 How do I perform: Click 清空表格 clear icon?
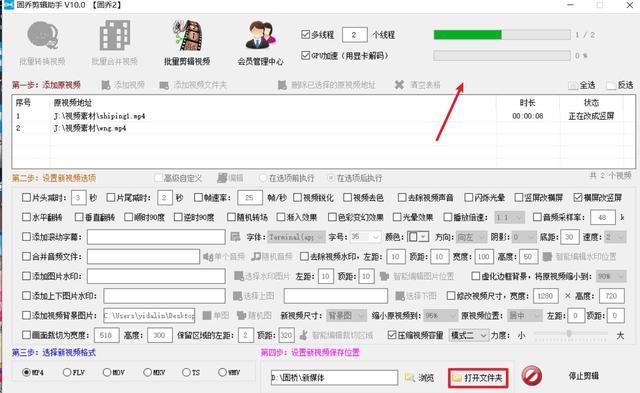tap(399, 85)
